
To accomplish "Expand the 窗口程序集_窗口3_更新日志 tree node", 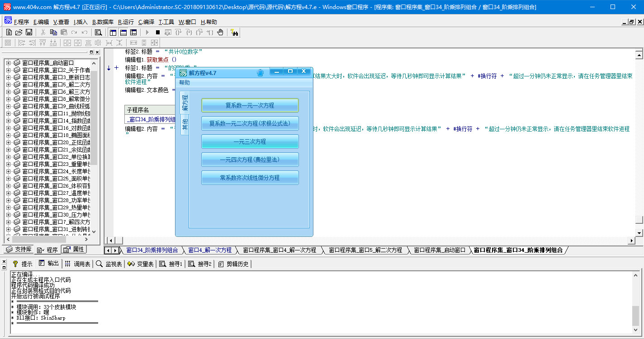I will (x=8, y=77).
